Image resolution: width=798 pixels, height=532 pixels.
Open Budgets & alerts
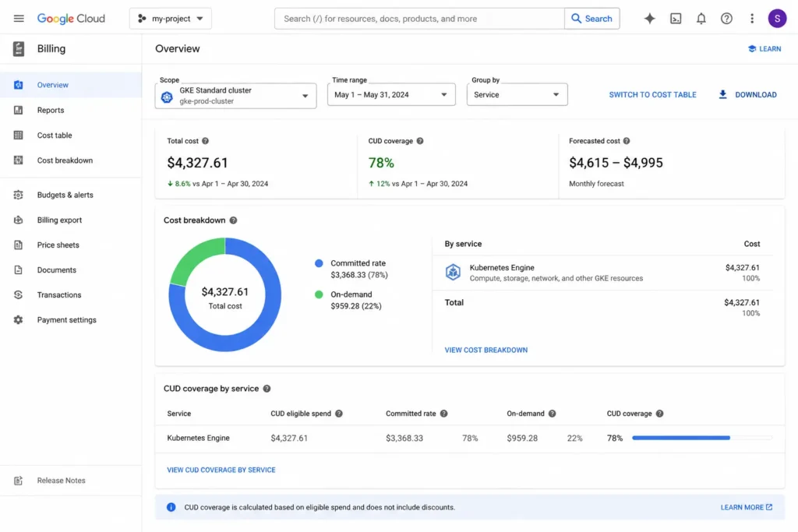[71, 195]
